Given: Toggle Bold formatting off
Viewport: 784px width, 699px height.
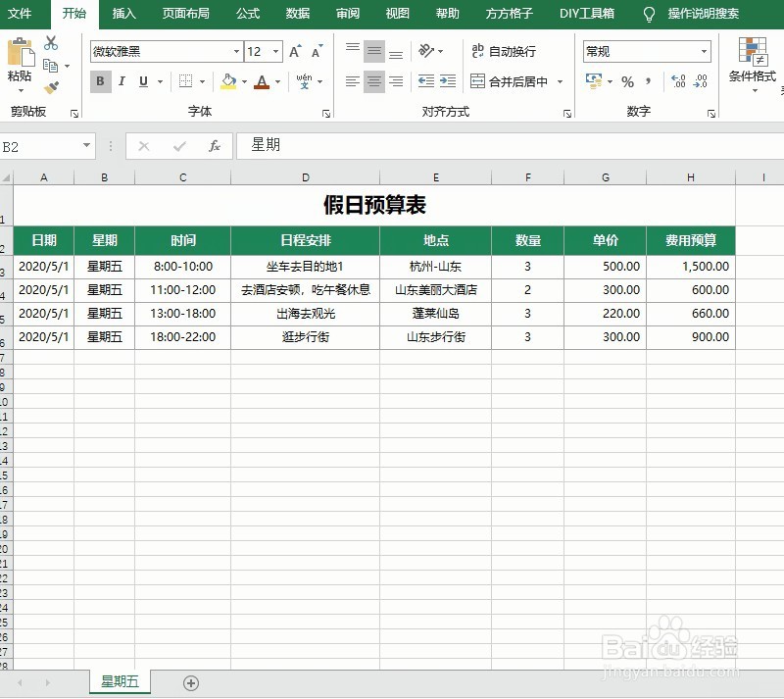Looking at the screenshot, I should [101, 82].
